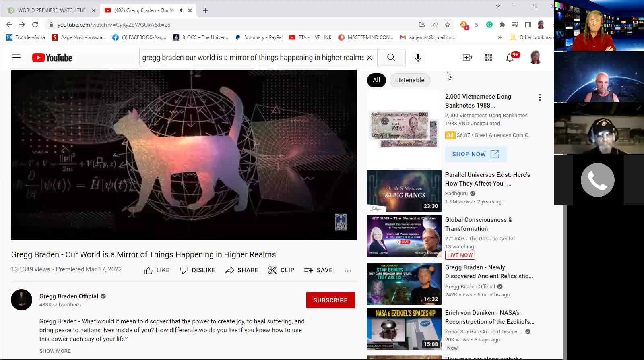644x360 pixels.
Task: Go to YouTube home via logo
Action: pyautogui.click(x=52, y=58)
